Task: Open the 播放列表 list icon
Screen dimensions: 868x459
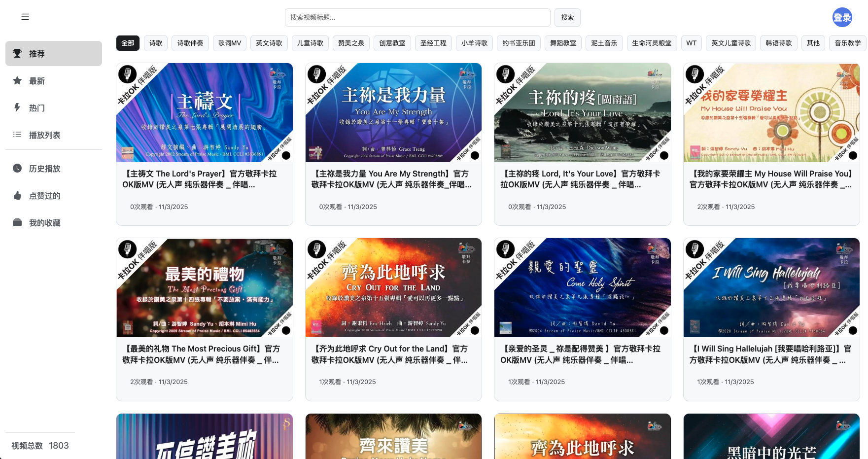Action: pyautogui.click(x=17, y=135)
